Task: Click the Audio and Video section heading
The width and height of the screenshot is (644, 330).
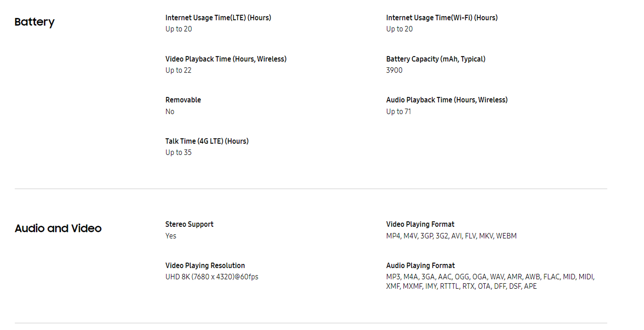Action: click(x=58, y=228)
